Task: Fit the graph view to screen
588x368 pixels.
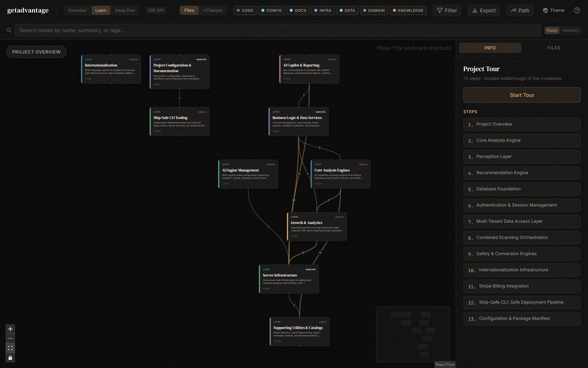Action: click(x=10, y=348)
